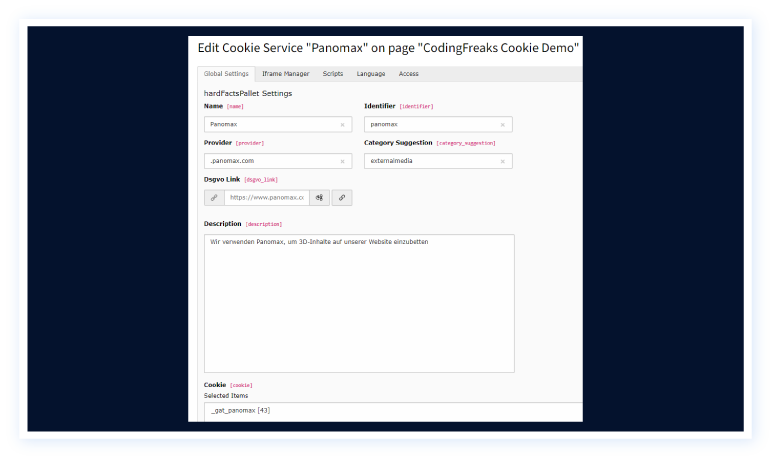Open the link browser for Dsgvo Link
This screenshot has width=770, height=456.
[342, 198]
